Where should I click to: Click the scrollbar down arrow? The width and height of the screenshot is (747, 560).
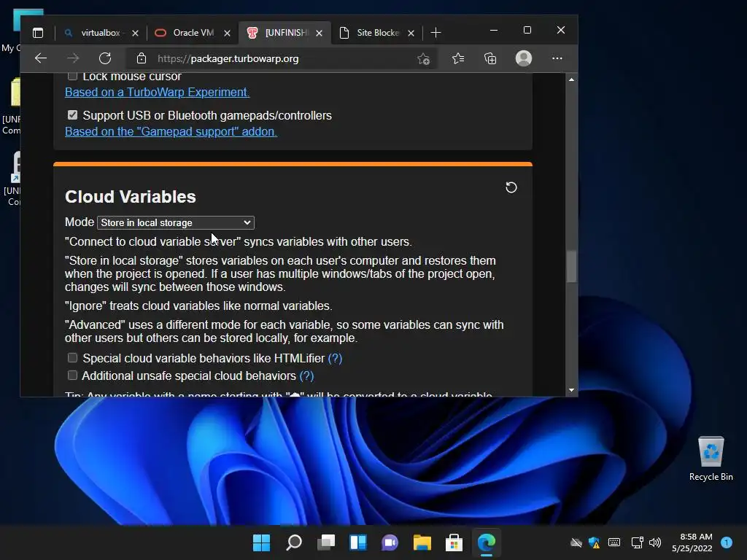[571, 390]
